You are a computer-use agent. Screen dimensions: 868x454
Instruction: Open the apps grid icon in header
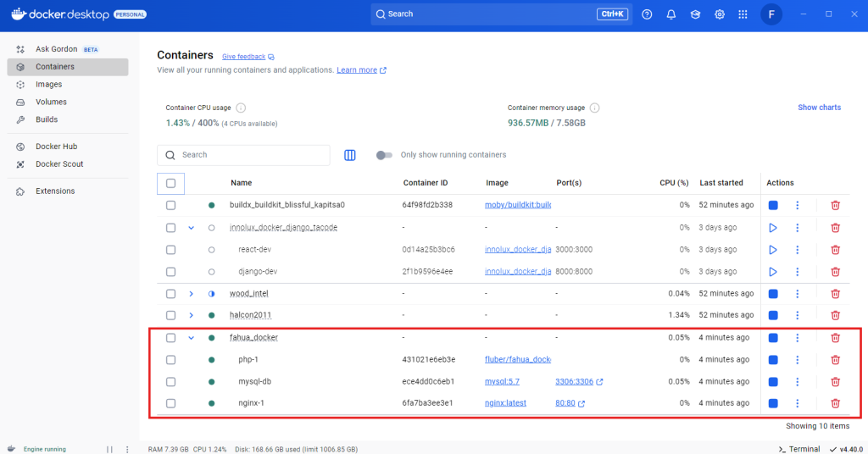743,14
